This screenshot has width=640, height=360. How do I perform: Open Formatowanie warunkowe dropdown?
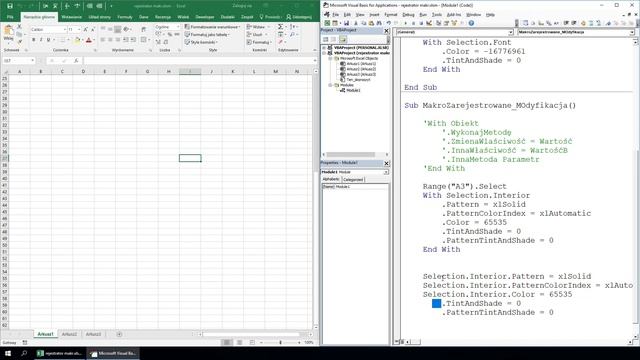[212, 27]
